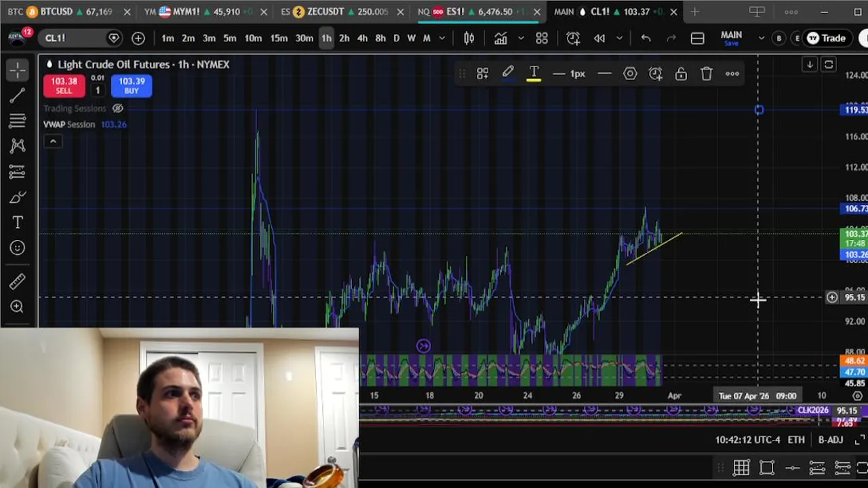Toggle the ETH extended session setting

pos(796,440)
